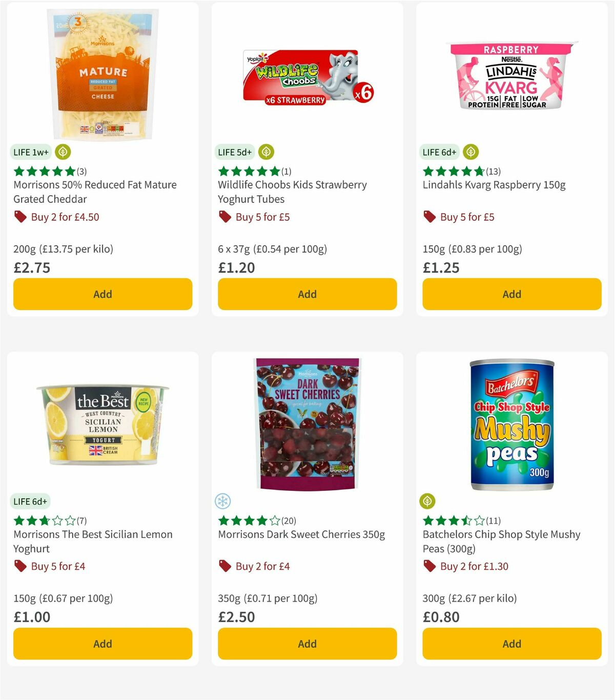Add The Best Sicilian Lemon Yoghurt
The image size is (615, 700).
[x=102, y=644]
